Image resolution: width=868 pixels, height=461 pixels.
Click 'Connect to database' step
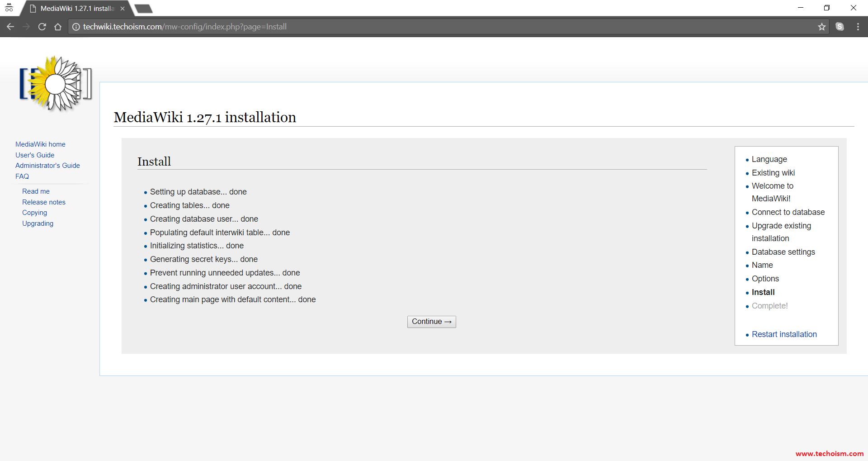point(788,212)
